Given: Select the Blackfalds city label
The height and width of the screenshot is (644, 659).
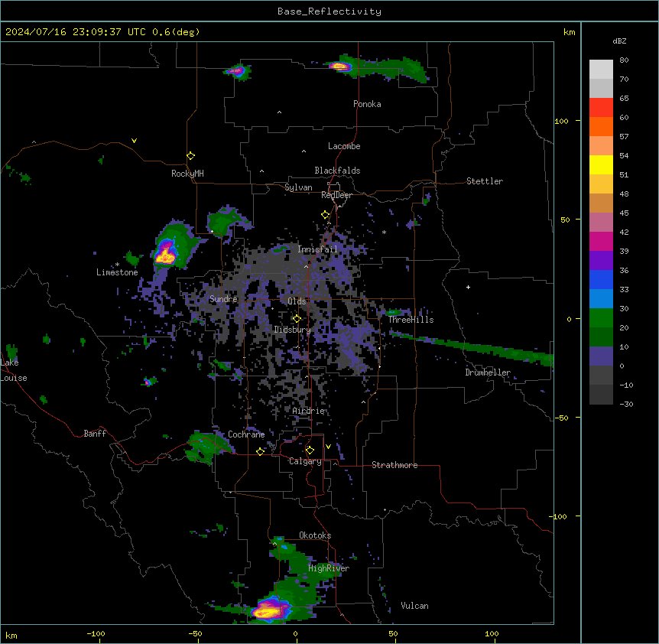Looking at the screenshot, I should [x=337, y=171].
